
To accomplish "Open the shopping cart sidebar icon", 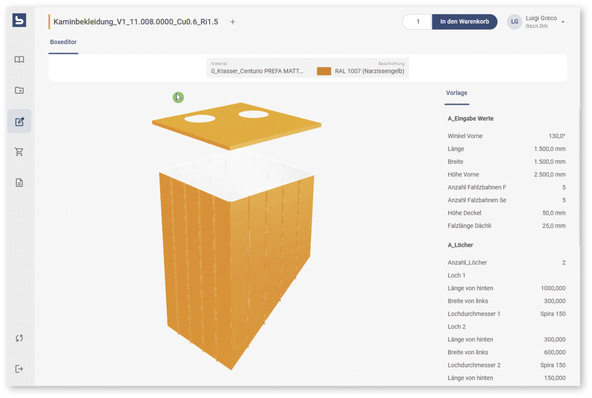I will point(19,152).
